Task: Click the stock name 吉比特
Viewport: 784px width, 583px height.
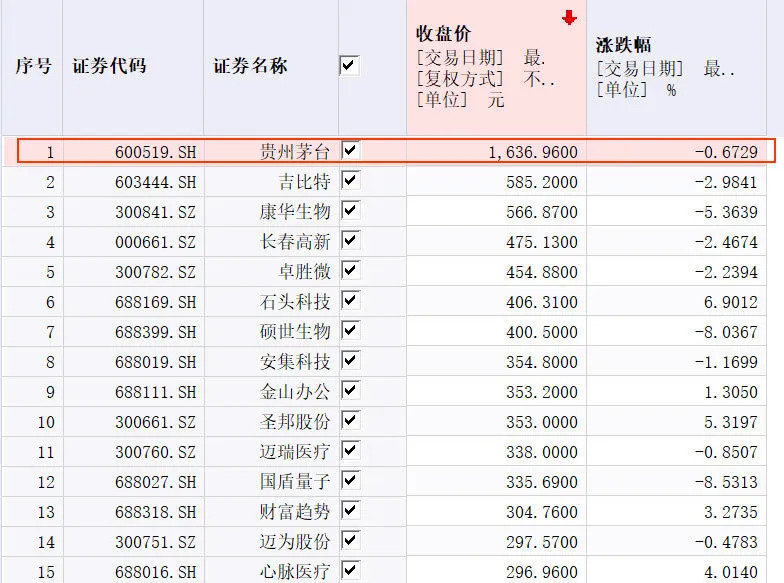Action: (x=304, y=182)
